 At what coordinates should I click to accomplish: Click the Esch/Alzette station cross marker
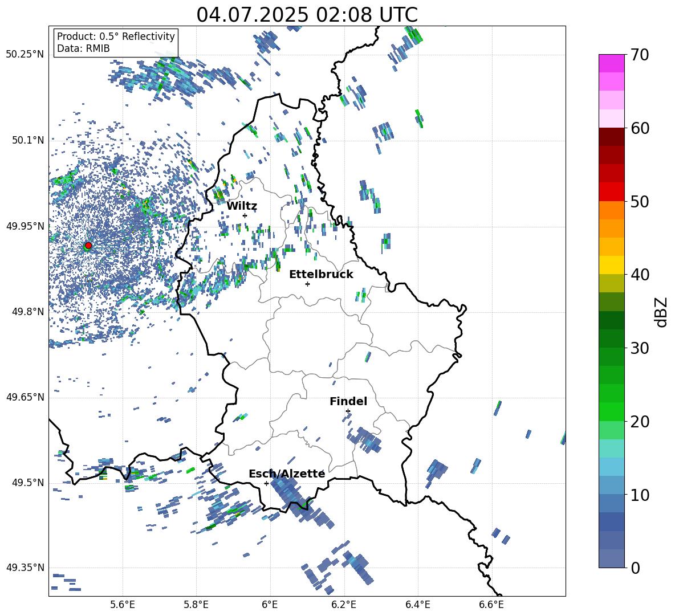(266, 483)
